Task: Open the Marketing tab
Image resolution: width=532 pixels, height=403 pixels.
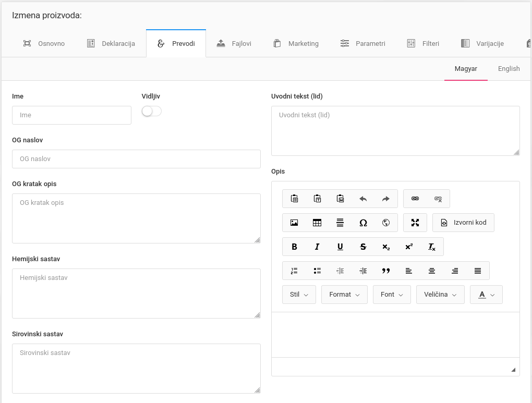Action: tap(296, 43)
